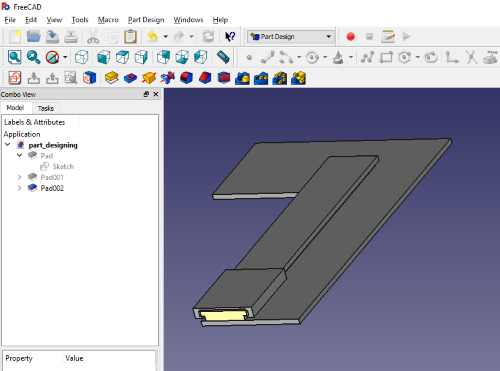Select Pad002 in the model tree
This screenshot has width=500, height=371.
coord(52,188)
